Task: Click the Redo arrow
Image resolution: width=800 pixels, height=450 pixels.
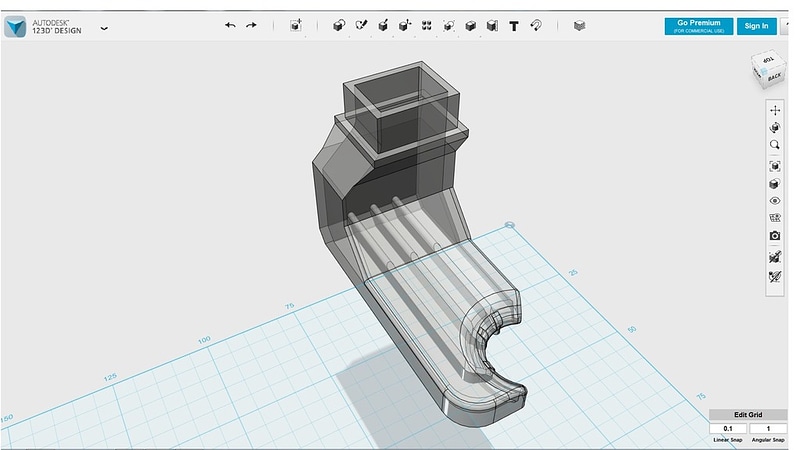Action: coord(251,25)
